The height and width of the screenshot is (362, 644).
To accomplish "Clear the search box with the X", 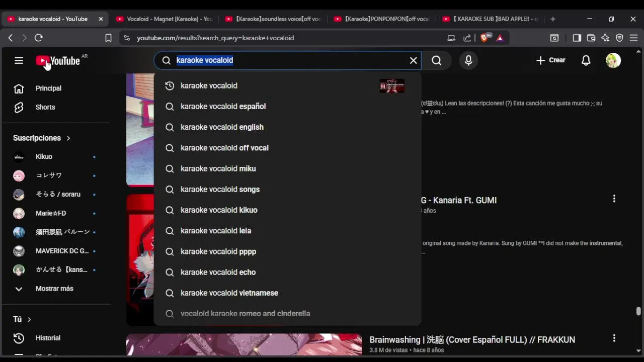I will tap(414, 60).
